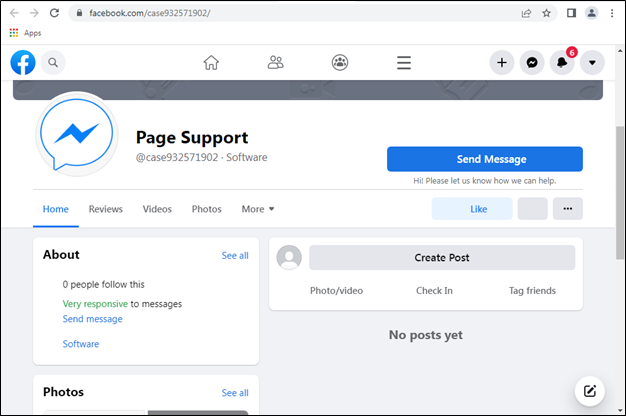Click the blue Send Message button
This screenshot has width=626, height=416.
pos(485,159)
